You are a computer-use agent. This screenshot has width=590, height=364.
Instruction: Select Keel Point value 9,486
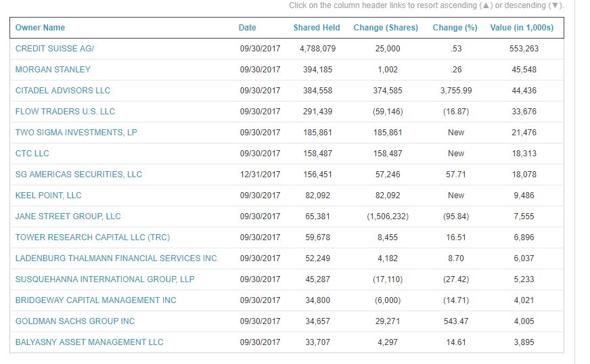click(524, 196)
